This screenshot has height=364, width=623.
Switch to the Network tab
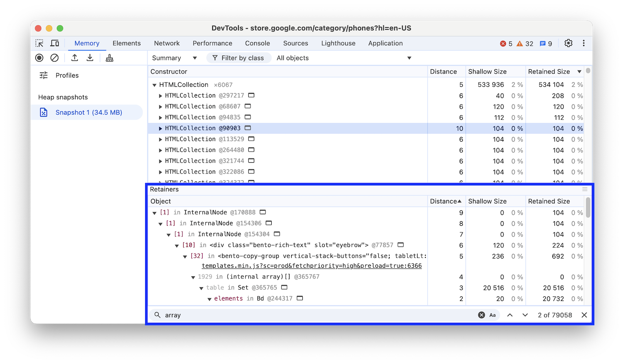(167, 43)
